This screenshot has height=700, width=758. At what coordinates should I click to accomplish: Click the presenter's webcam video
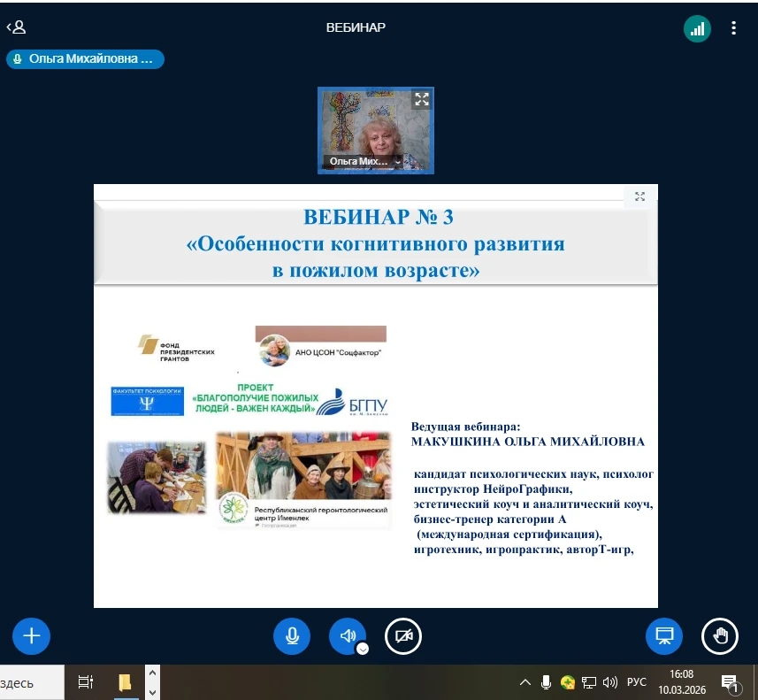pos(375,126)
